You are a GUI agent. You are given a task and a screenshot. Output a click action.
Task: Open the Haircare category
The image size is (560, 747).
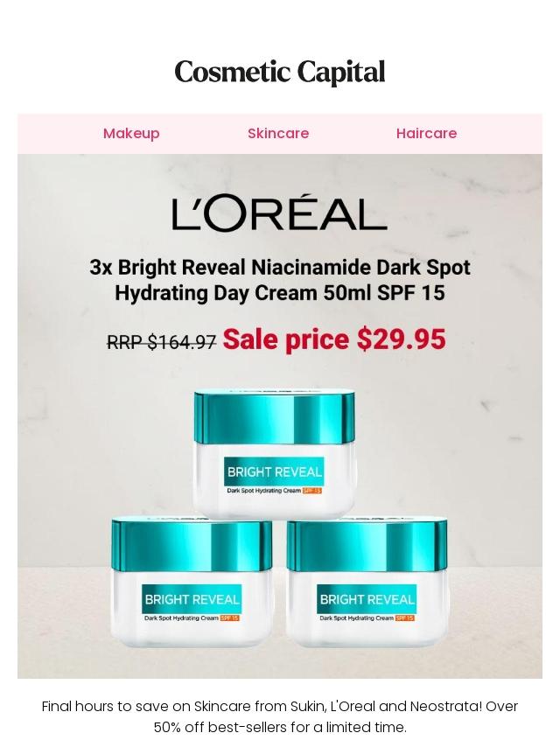point(426,133)
